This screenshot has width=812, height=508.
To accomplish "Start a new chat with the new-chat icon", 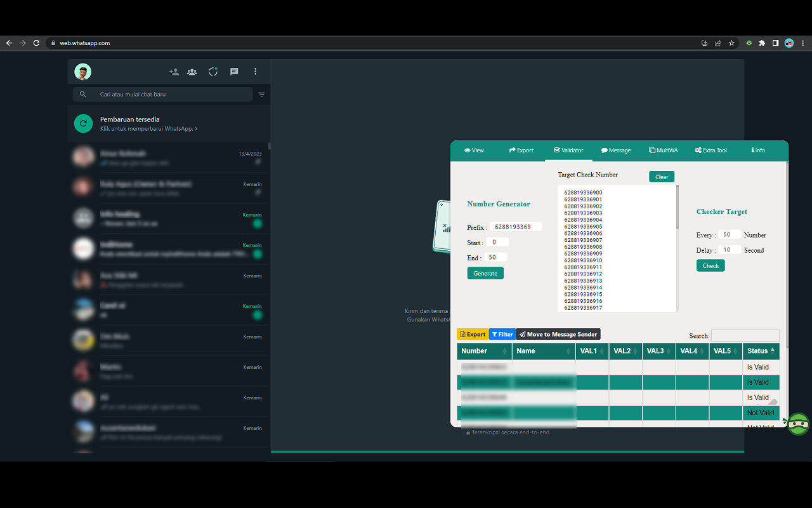I will tap(174, 72).
